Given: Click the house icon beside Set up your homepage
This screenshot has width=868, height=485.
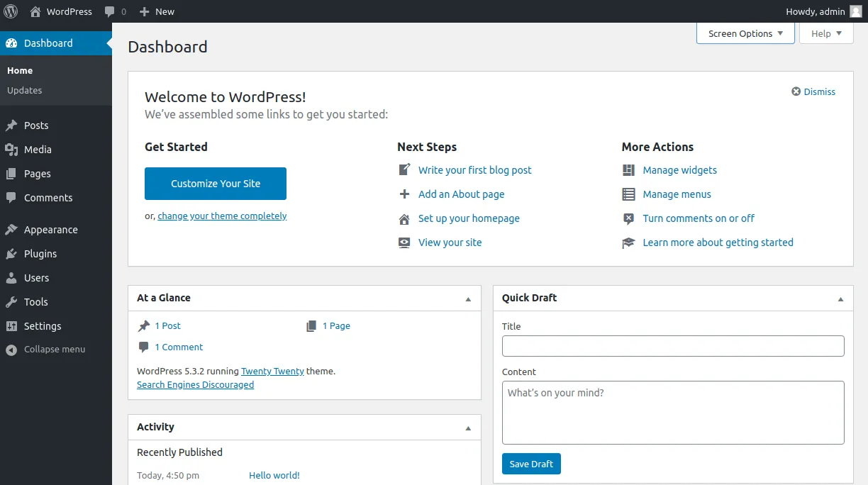Looking at the screenshot, I should click(x=404, y=218).
